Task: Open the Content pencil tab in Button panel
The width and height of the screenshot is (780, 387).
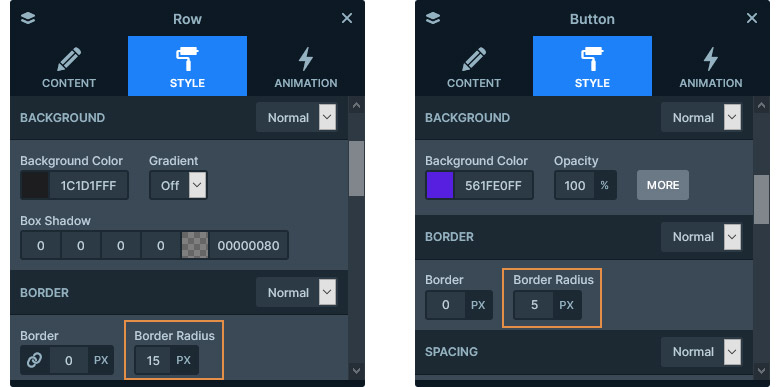Action: pyautogui.click(x=474, y=66)
